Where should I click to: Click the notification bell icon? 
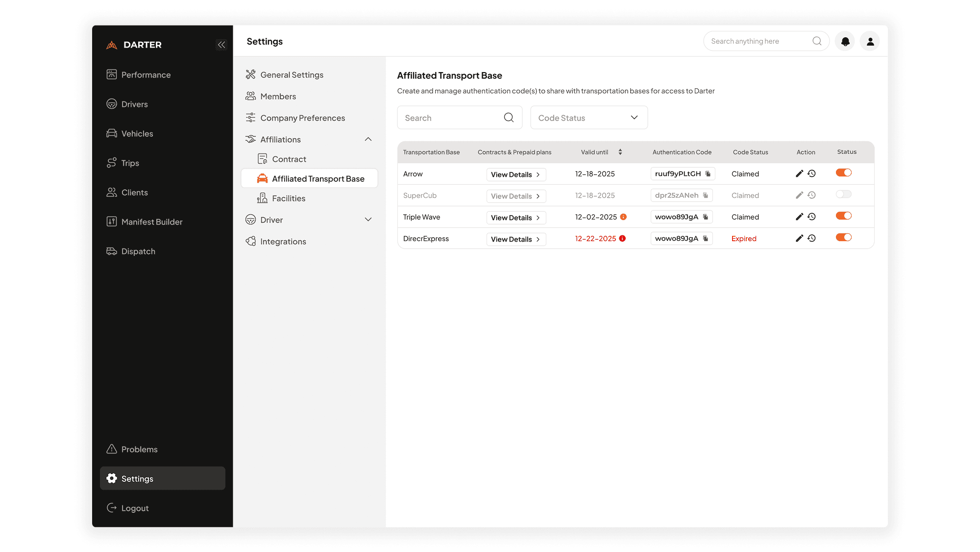(x=845, y=42)
